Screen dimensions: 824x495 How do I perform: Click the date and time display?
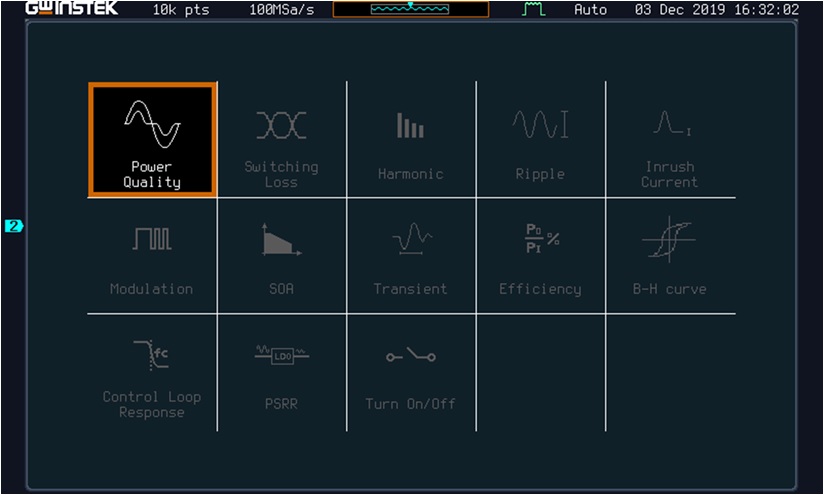(x=717, y=9)
